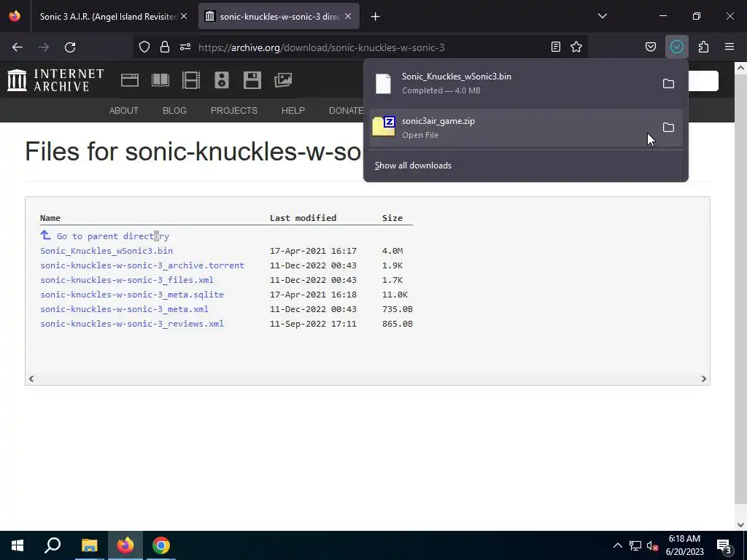Click the 4.0M size value
Viewport: 747px width, 560px height.
pyautogui.click(x=392, y=251)
